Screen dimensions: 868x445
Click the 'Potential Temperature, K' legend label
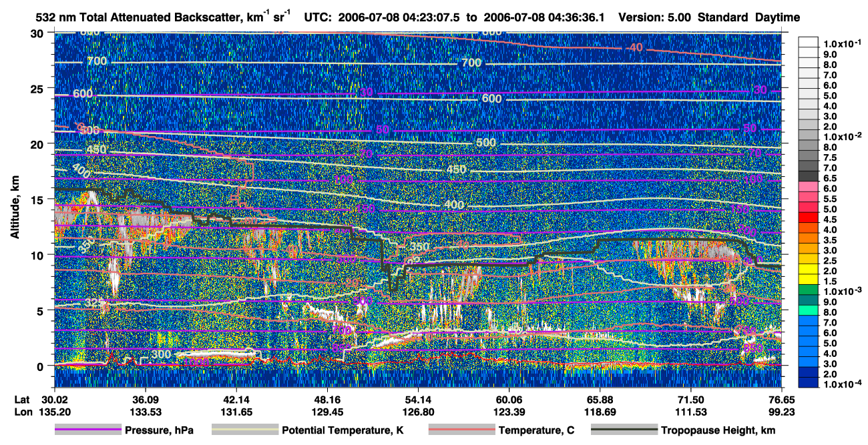pos(343,431)
